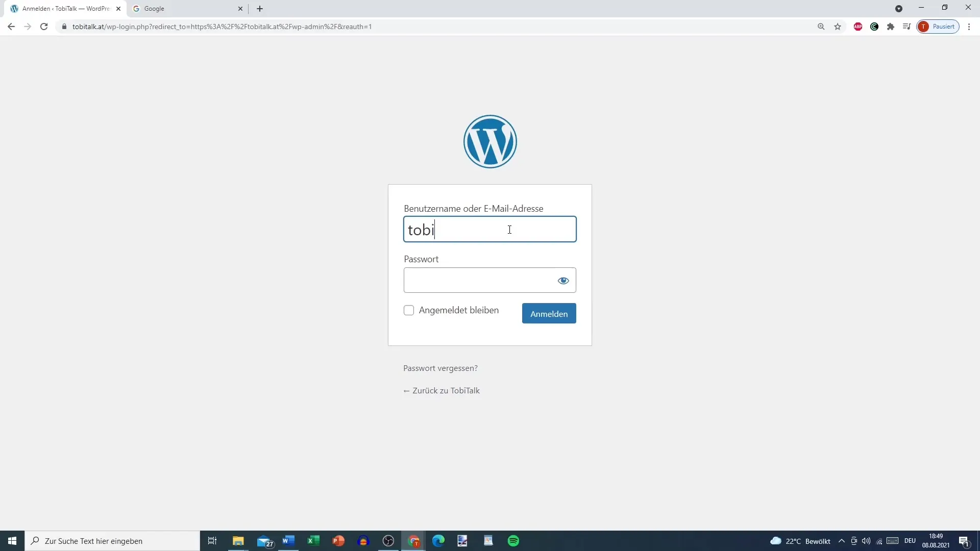The height and width of the screenshot is (551, 980).
Task: Launch PowerPoint from the taskbar
Action: pyautogui.click(x=338, y=541)
